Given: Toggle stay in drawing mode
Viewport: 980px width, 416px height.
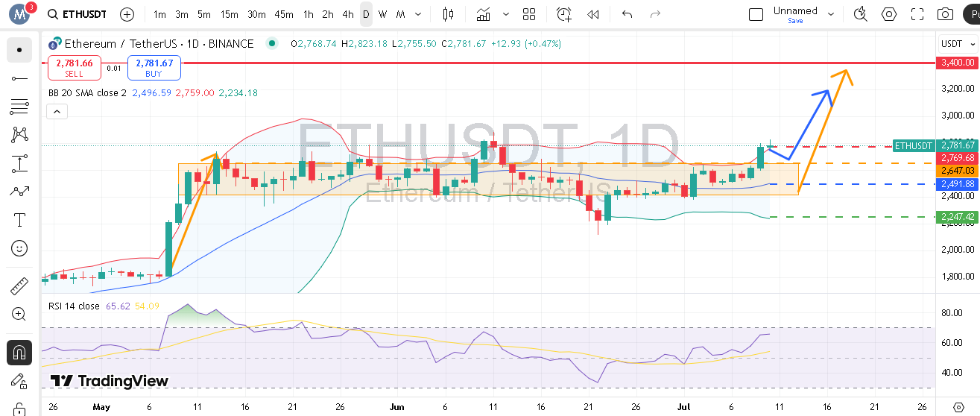Looking at the screenshot, I should tap(19, 380).
